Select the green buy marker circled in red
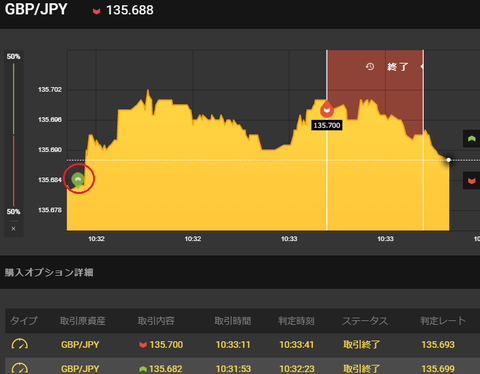480x374 pixels. pyautogui.click(x=78, y=180)
